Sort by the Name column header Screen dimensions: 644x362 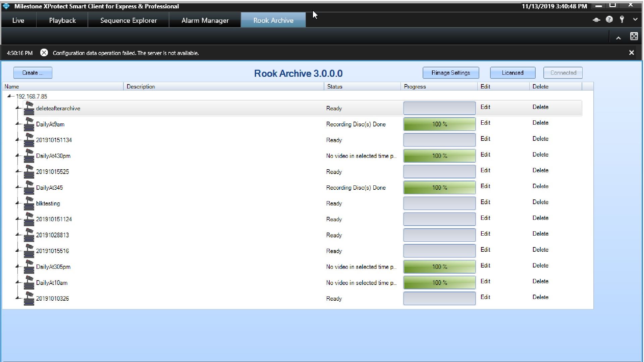(63, 86)
